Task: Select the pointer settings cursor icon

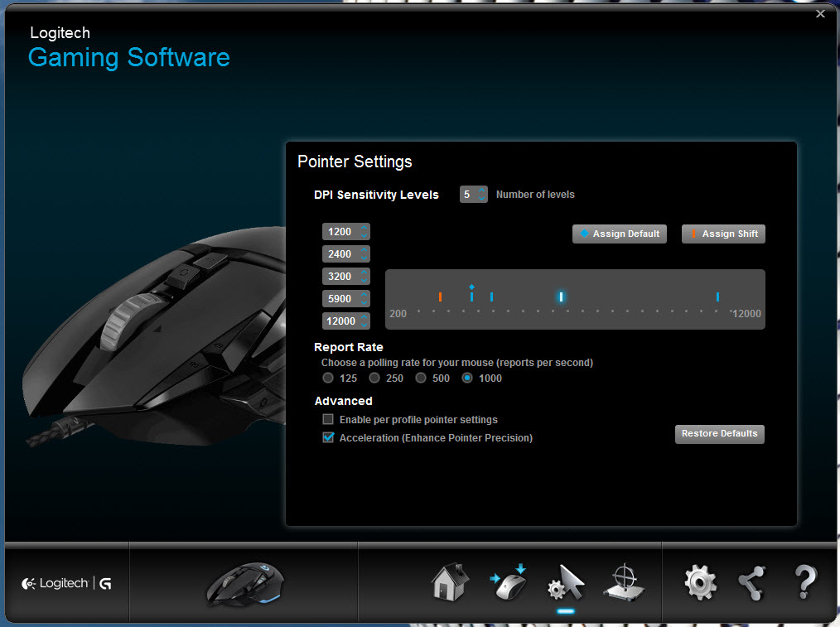Action: pyautogui.click(x=566, y=582)
